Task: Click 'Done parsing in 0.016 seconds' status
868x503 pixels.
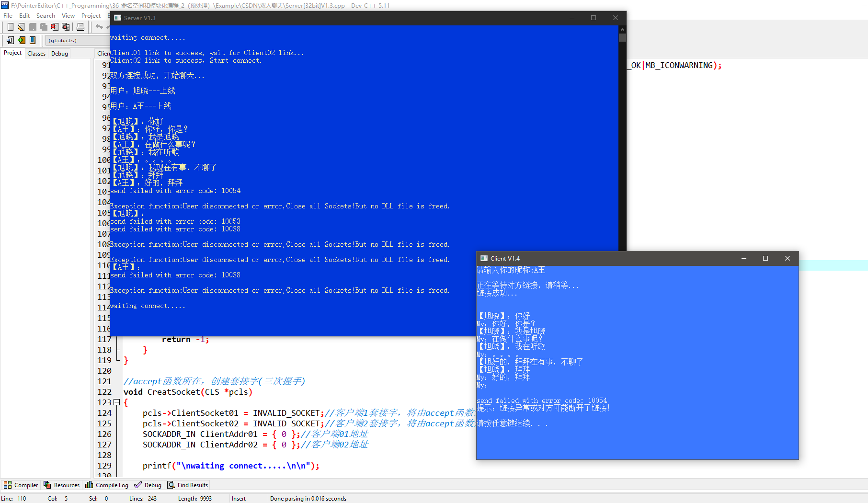Action: 308,499
